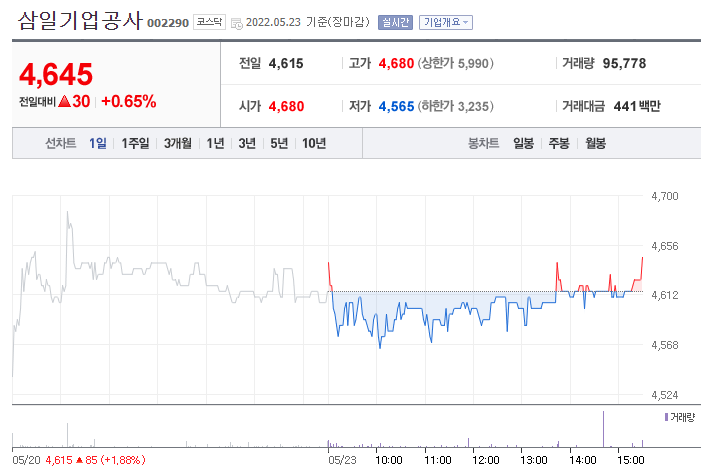The image size is (701, 468).
Task: Click the previous close value 4,615
Action: coord(286,63)
